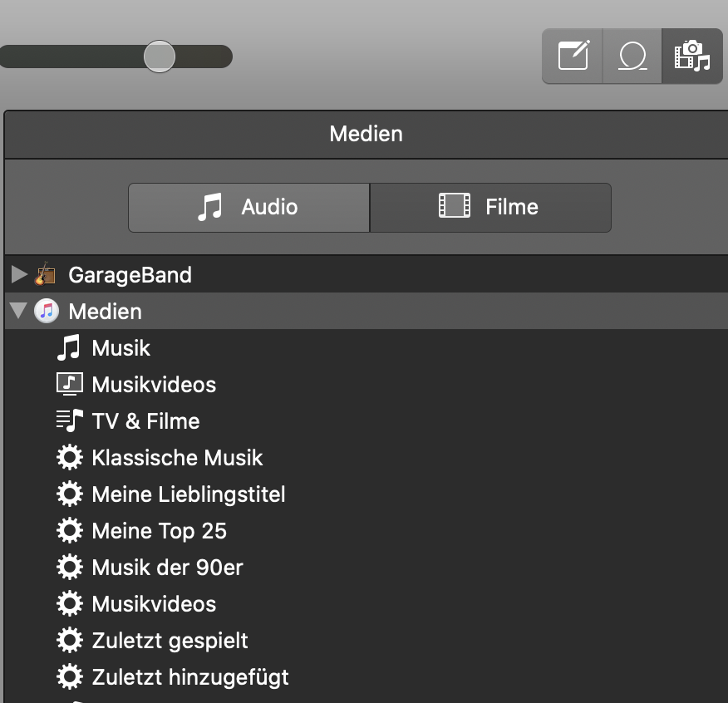Click the Zuletzt gespielt gear icon
The height and width of the screenshot is (703, 728).
(69, 641)
